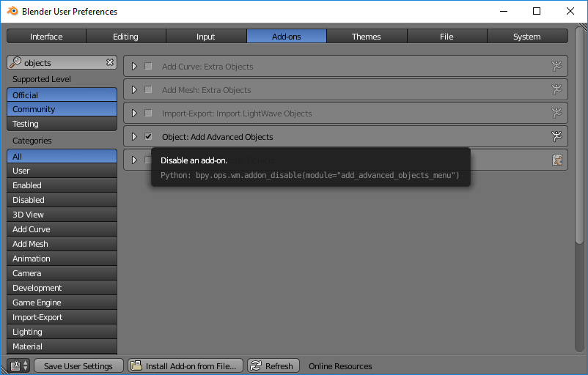Open the Online Resources link

click(x=340, y=366)
